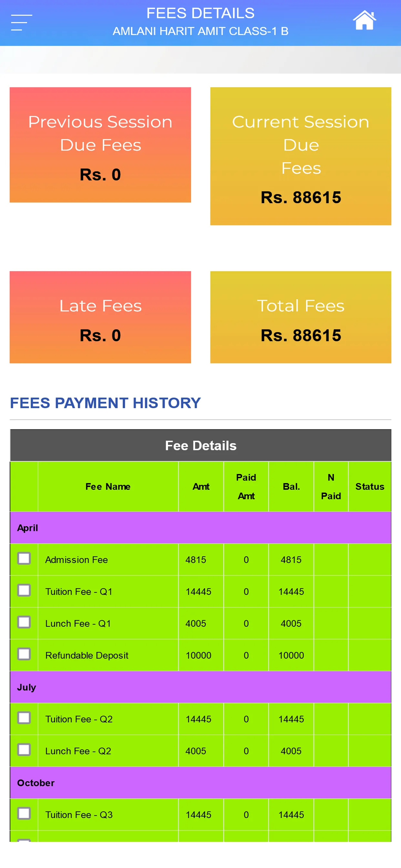Open the navigation hamburger menu

pos(22,22)
